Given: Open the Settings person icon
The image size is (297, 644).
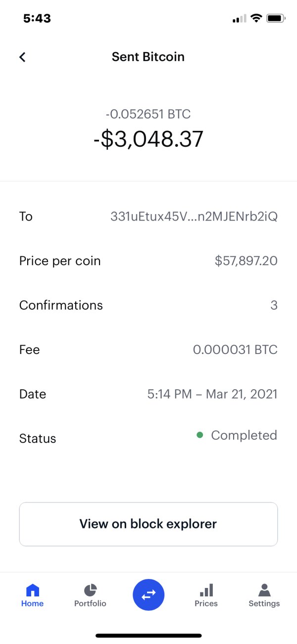Looking at the screenshot, I should tap(264, 590).
